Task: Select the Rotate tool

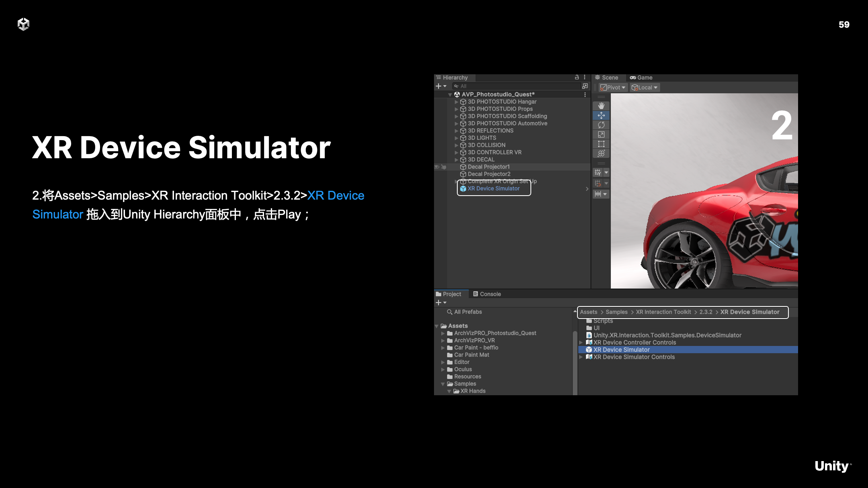Action: tap(601, 125)
